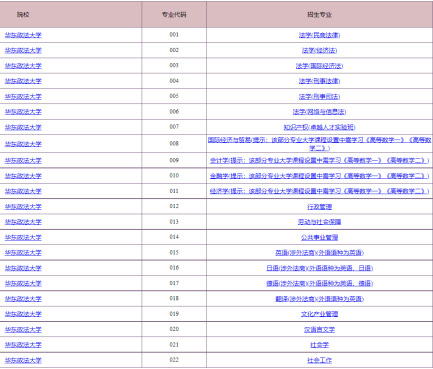Image resolution: width=433 pixels, height=369 pixels.
Task: Click 华东政法大学 in row 004
Action: pos(23,81)
